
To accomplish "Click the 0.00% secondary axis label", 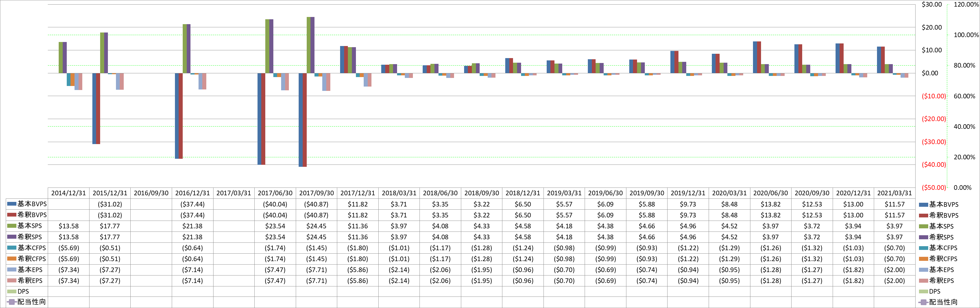I will 962,188.
